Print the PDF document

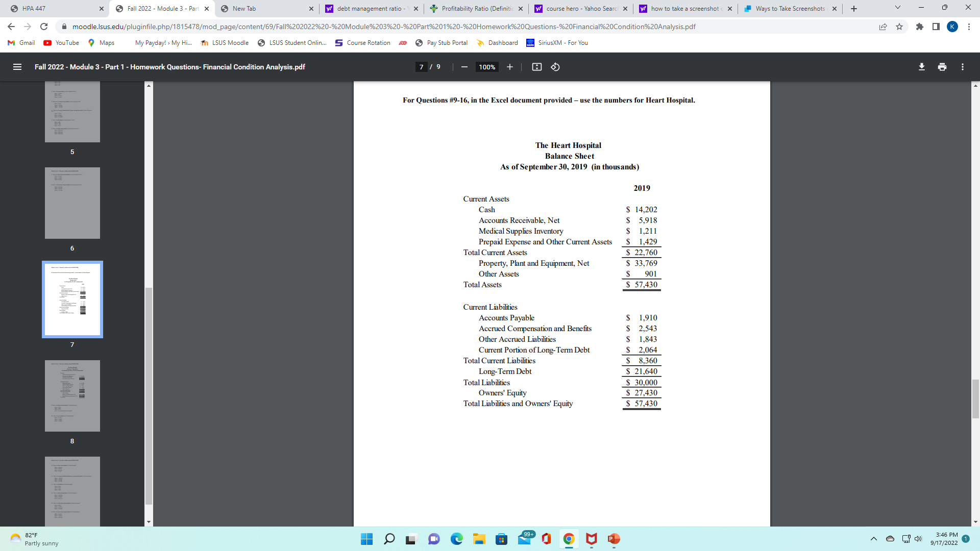[x=942, y=67]
